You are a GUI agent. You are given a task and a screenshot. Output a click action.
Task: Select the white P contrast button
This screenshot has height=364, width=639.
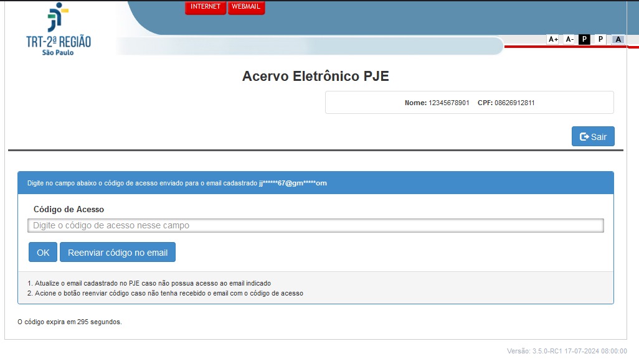coord(600,39)
